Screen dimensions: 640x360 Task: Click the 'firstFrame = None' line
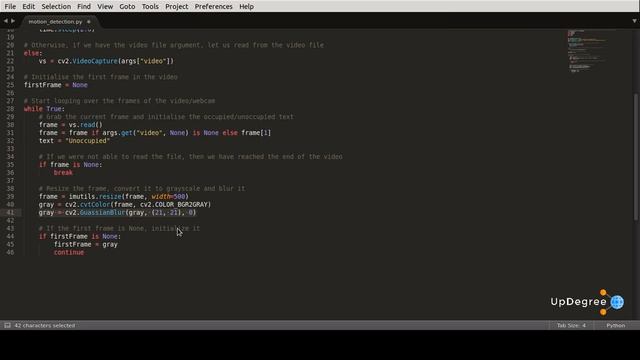[56, 85]
